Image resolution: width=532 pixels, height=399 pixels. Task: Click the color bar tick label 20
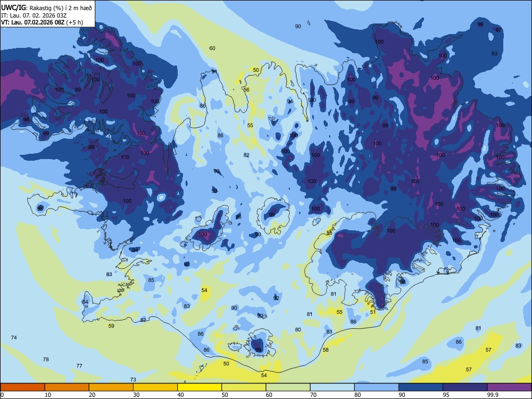(92, 395)
